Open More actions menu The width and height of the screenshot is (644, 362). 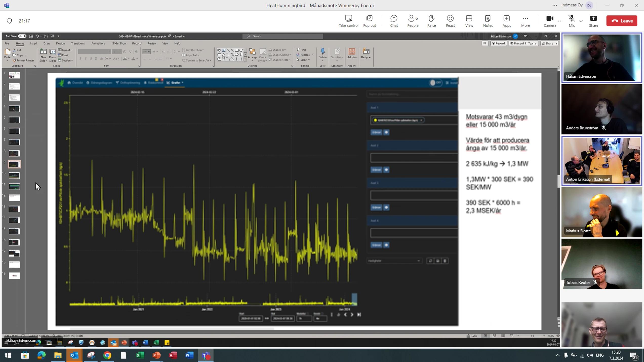[525, 21]
